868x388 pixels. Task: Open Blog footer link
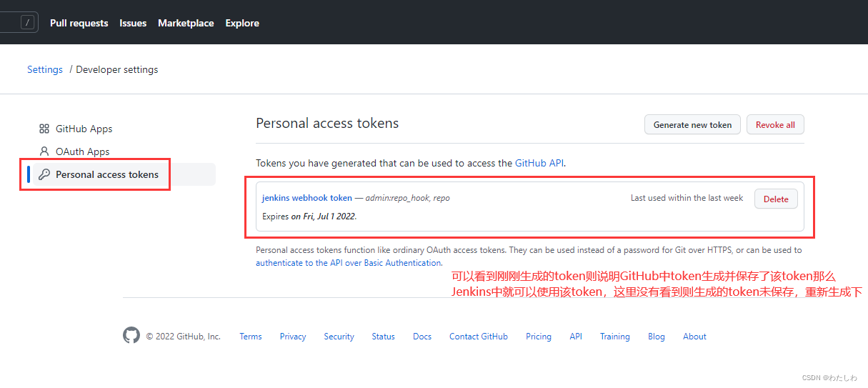pyautogui.click(x=657, y=337)
